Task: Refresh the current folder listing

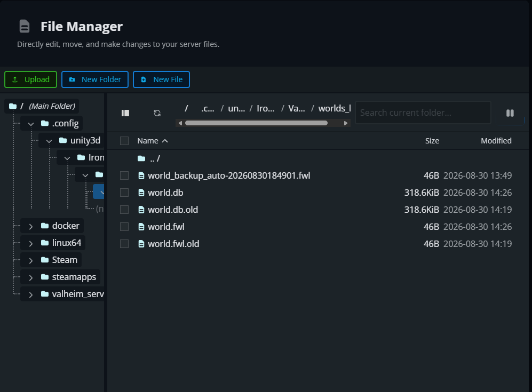Action: (157, 113)
